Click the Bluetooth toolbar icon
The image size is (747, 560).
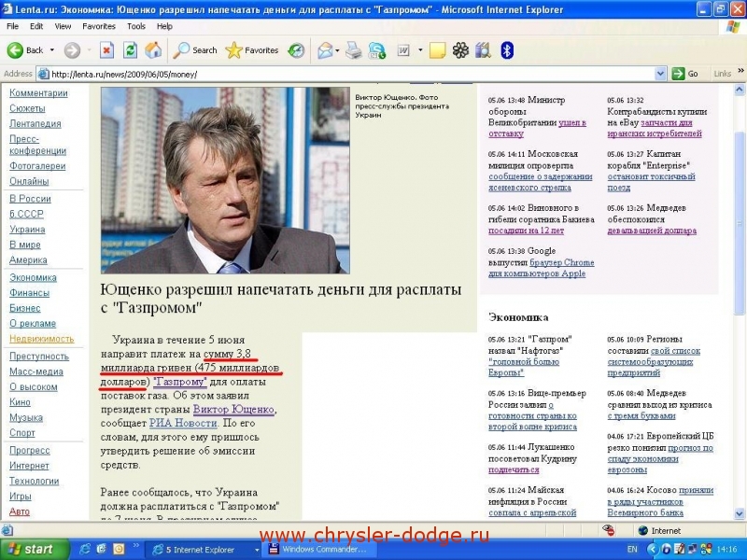point(507,50)
